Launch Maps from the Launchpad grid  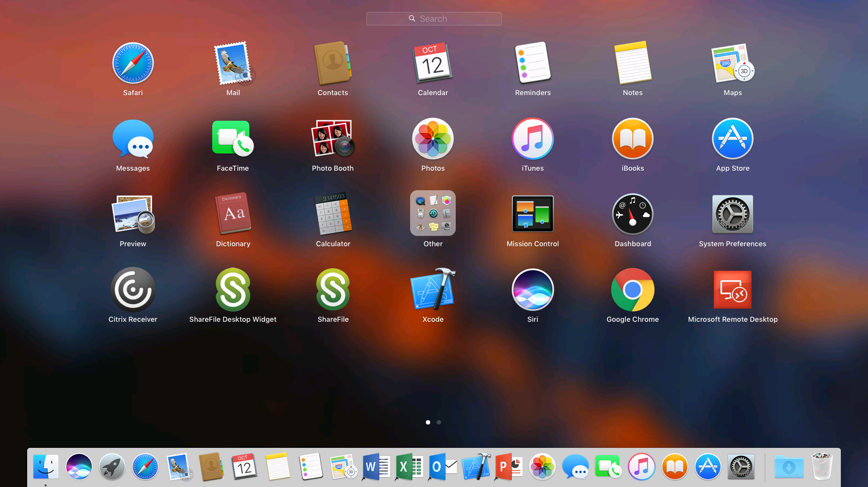coord(733,63)
